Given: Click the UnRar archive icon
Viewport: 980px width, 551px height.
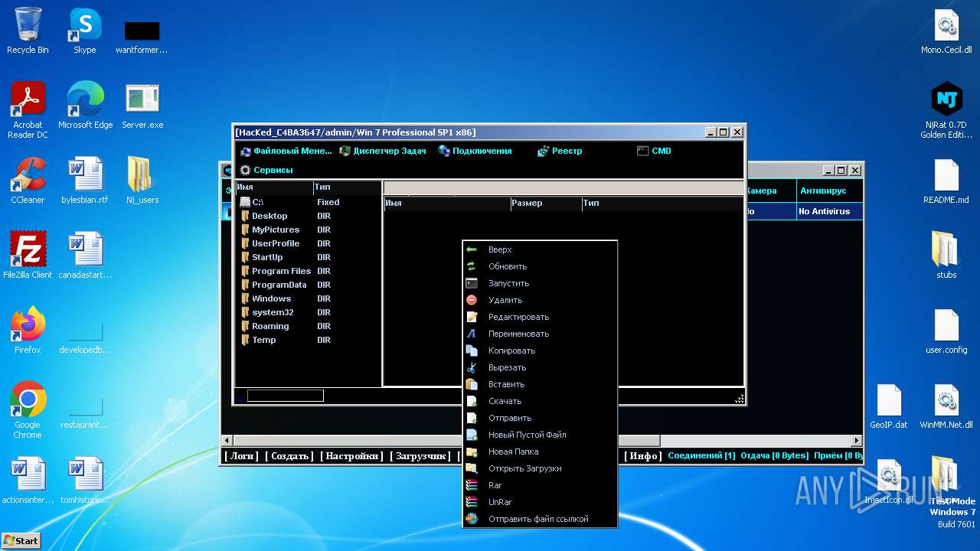Looking at the screenshot, I should click(472, 502).
